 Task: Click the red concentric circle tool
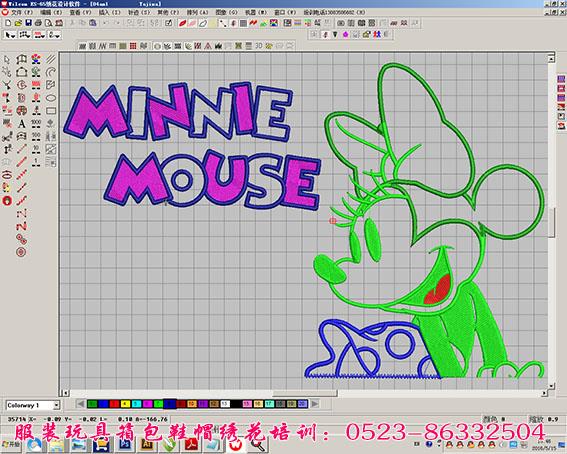21,252
